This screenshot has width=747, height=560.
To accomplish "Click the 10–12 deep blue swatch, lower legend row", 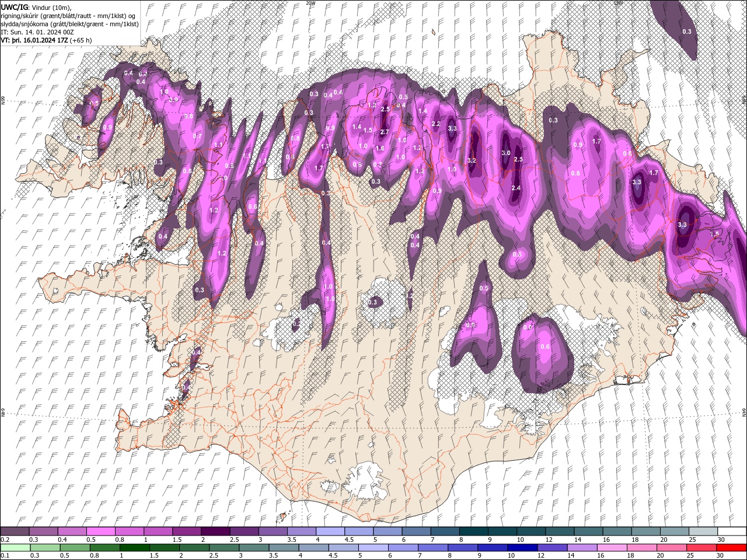I will (521, 547).
